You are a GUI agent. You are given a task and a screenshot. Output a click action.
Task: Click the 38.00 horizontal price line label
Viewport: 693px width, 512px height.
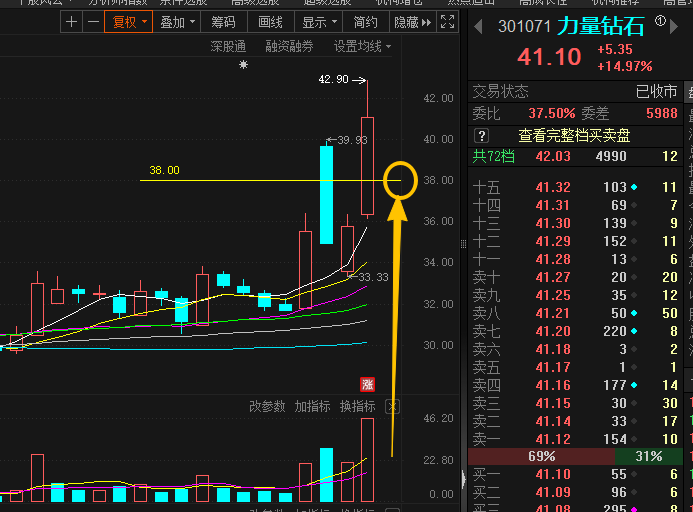(164, 170)
